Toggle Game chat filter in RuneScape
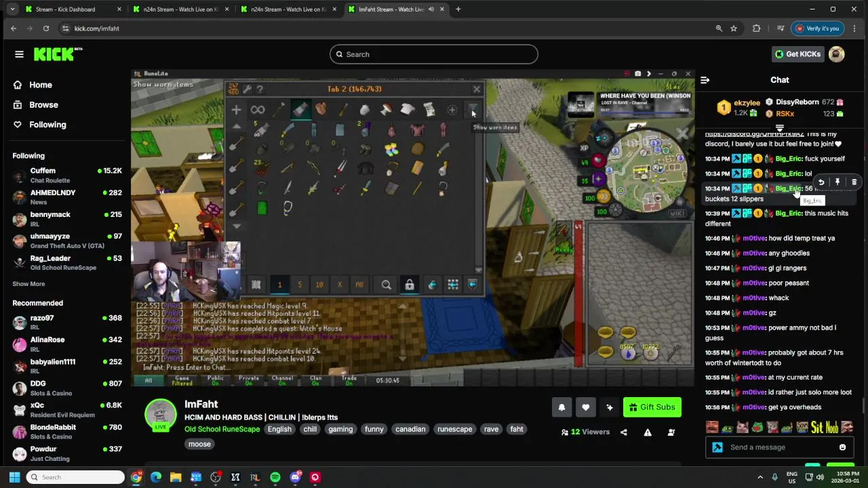Viewport: 868px width, 488px height. pyautogui.click(x=182, y=380)
